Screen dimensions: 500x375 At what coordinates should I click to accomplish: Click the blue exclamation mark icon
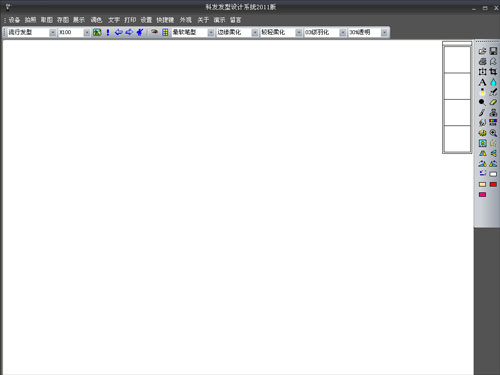pyautogui.click(x=108, y=32)
